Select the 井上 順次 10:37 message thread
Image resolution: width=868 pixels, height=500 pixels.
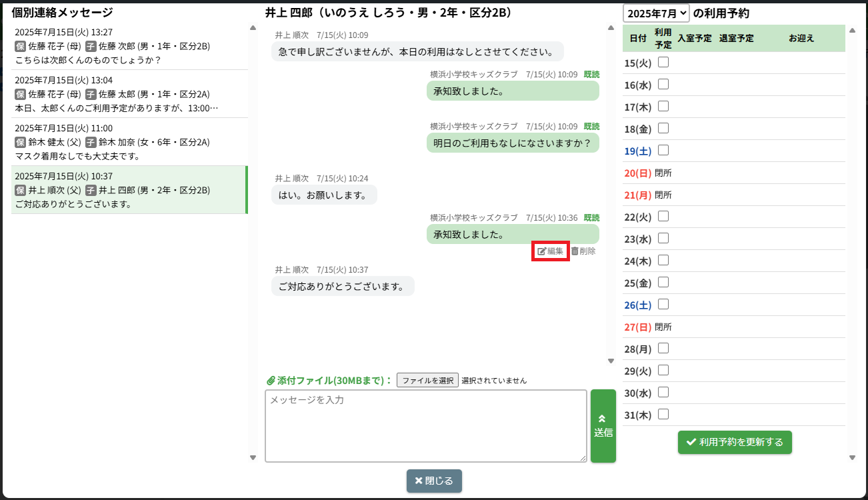[x=129, y=190]
